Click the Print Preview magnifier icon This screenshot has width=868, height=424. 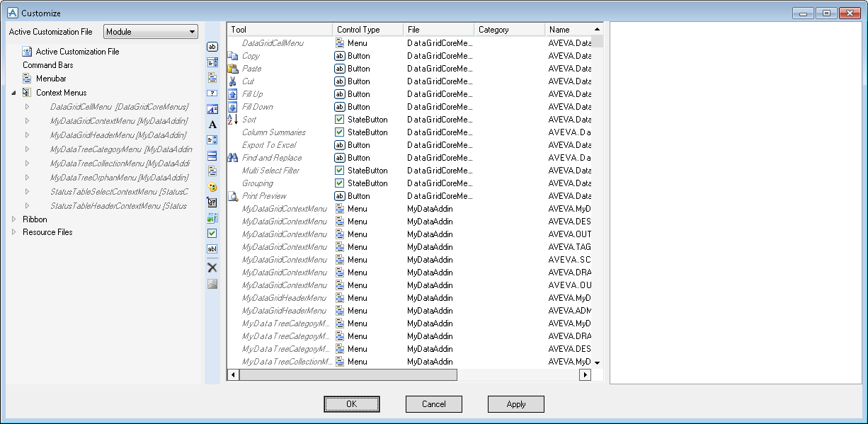232,196
